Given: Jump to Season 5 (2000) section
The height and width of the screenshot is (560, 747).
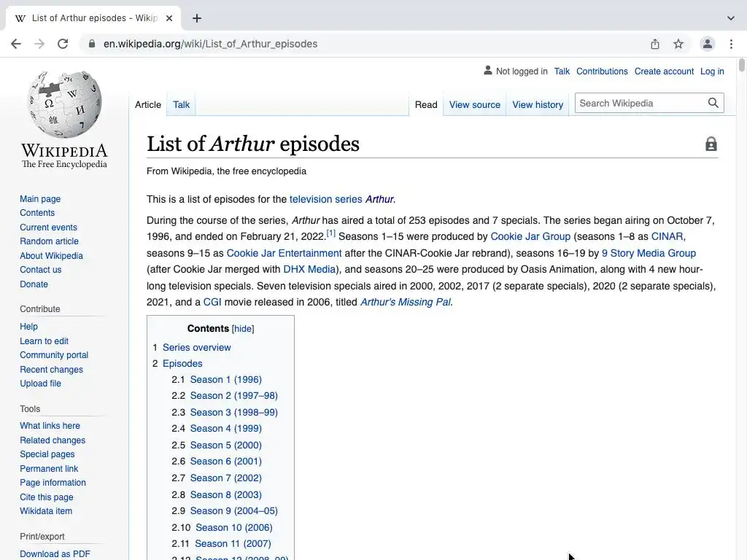Looking at the screenshot, I should (x=226, y=445).
